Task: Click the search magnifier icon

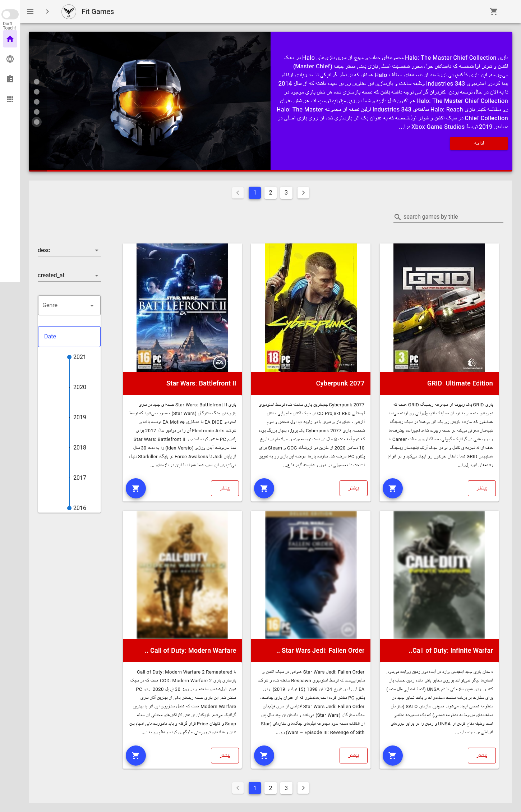Action: (397, 217)
